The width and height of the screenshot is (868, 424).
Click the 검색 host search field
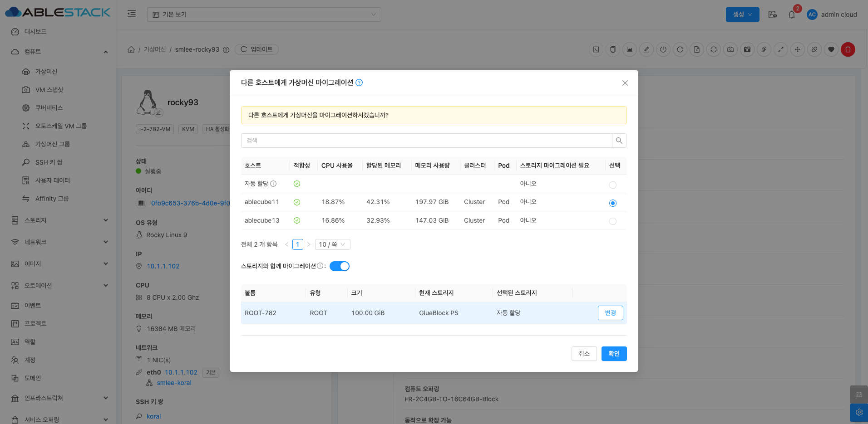tap(426, 141)
